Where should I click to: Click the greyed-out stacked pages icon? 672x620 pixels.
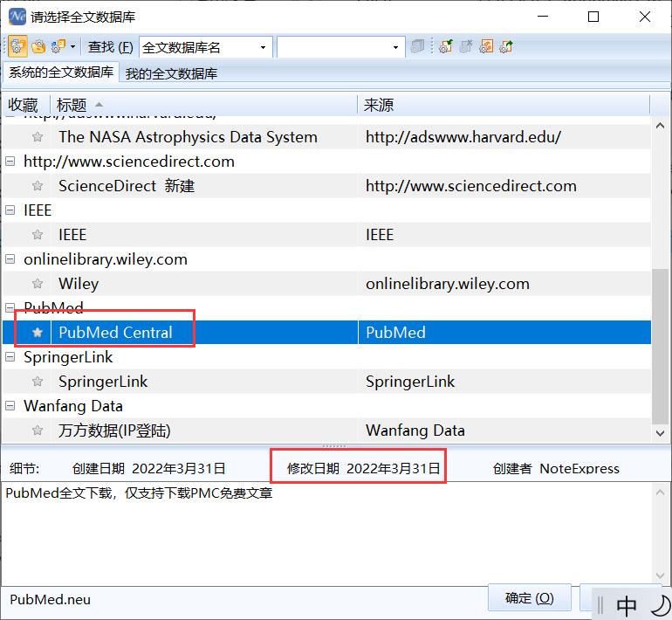click(417, 46)
